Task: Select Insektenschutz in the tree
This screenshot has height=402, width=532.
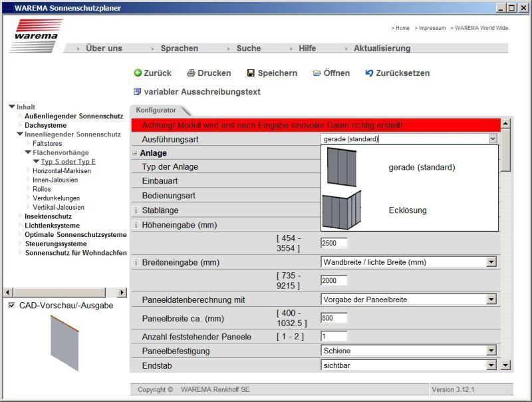Action: pyautogui.click(x=48, y=216)
